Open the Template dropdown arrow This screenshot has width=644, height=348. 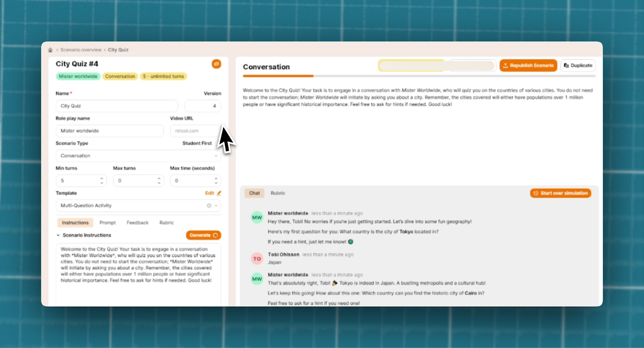tap(216, 206)
